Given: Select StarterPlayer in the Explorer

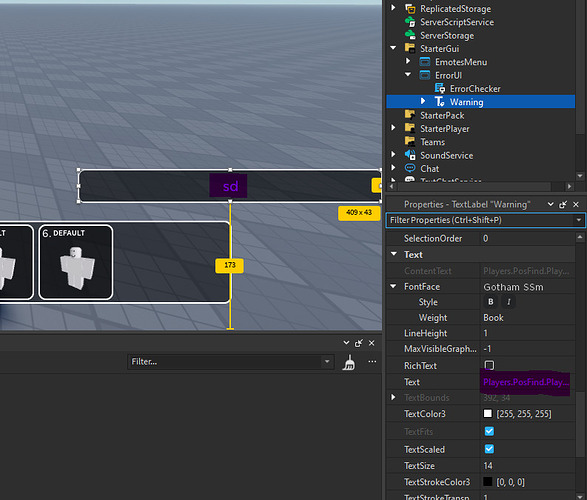Looking at the screenshot, I should [444, 129].
